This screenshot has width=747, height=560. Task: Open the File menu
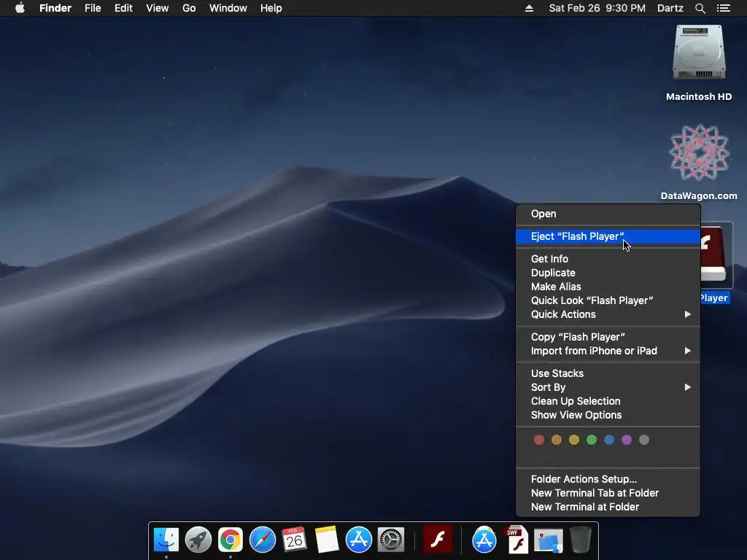point(93,8)
